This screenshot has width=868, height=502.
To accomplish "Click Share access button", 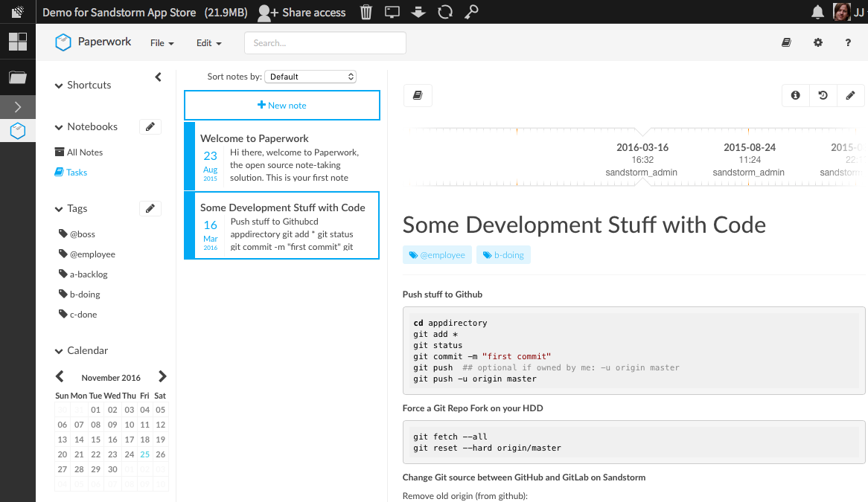I will tap(301, 12).
